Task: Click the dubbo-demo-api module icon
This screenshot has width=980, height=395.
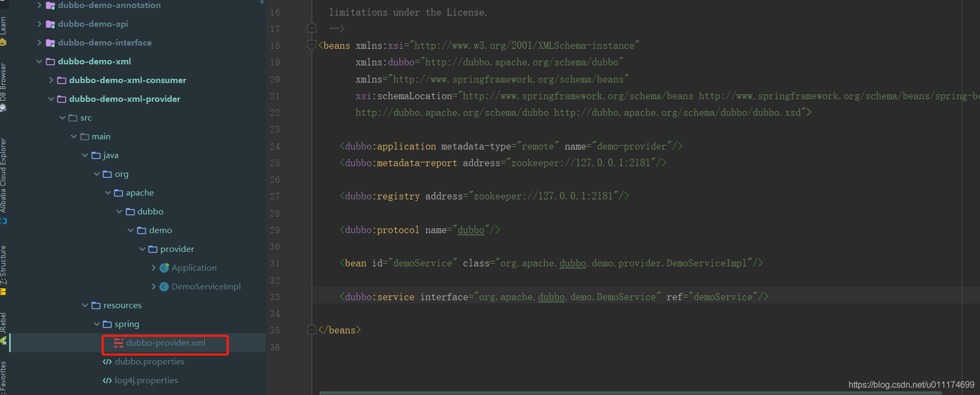Action: 50,24
